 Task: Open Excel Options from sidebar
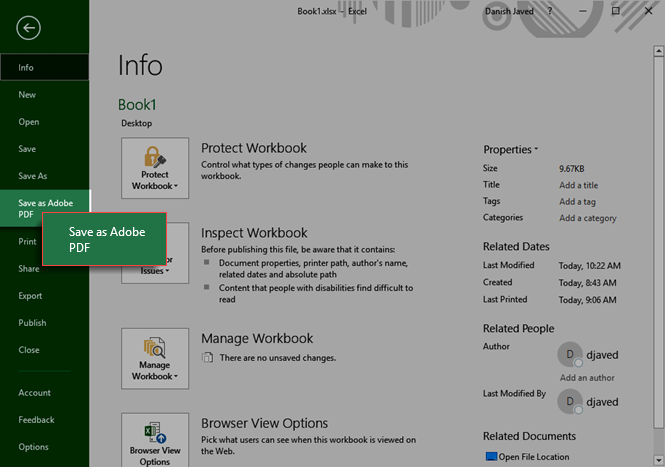pyautogui.click(x=33, y=447)
